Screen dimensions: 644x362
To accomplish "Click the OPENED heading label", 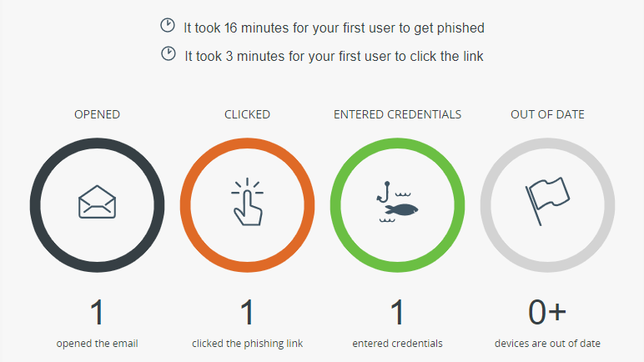I will (x=98, y=114).
